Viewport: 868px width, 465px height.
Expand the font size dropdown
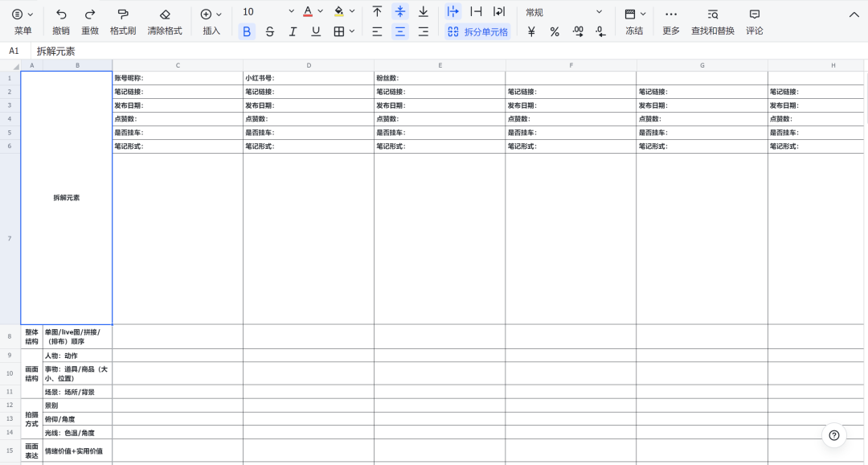coord(291,12)
